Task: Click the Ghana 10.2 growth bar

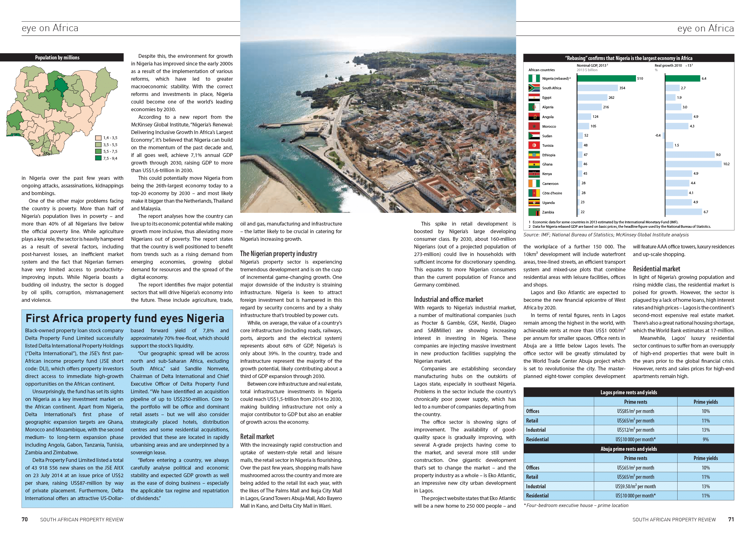Action: [693, 164]
